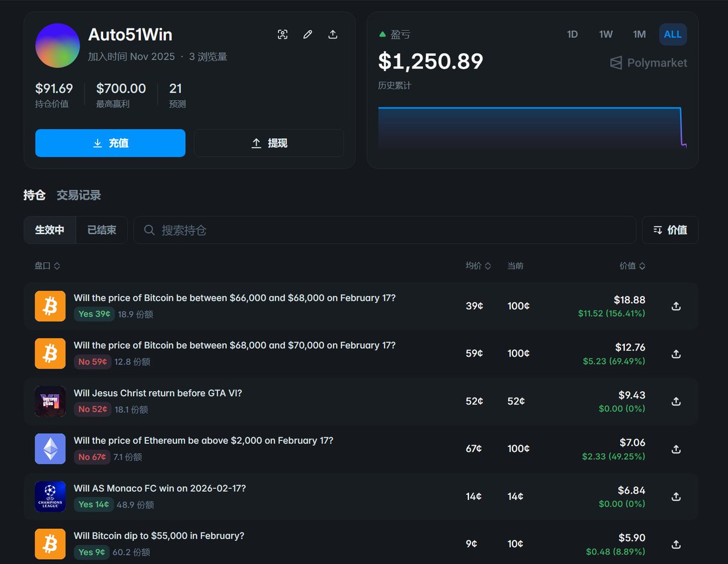Select the 持仓 tab
The height and width of the screenshot is (564, 728).
click(x=35, y=195)
